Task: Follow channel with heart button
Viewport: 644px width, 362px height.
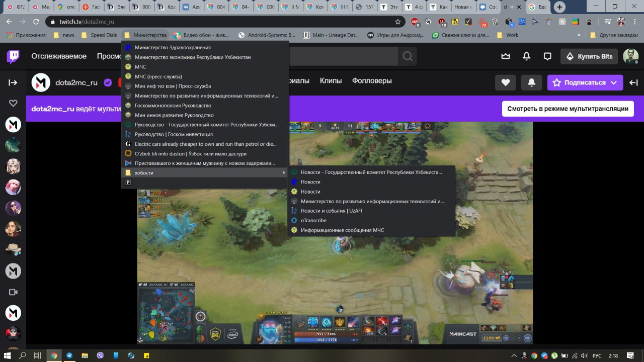Action: (x=506, y=82)
